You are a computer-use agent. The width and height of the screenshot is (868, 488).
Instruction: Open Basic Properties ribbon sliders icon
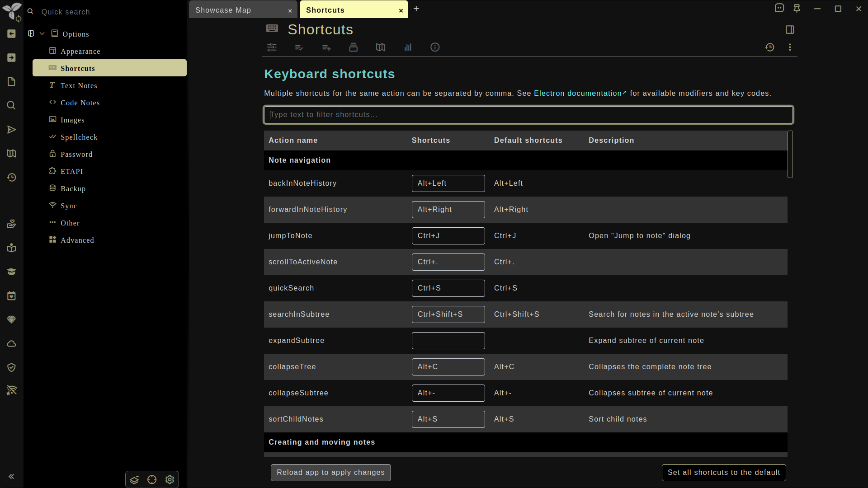(x=272, y=47)
